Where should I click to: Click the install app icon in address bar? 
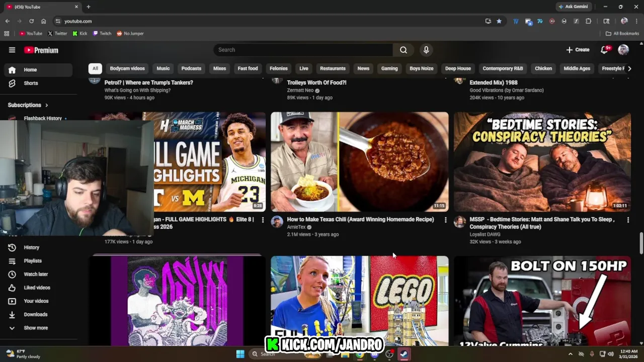point(488,21)
